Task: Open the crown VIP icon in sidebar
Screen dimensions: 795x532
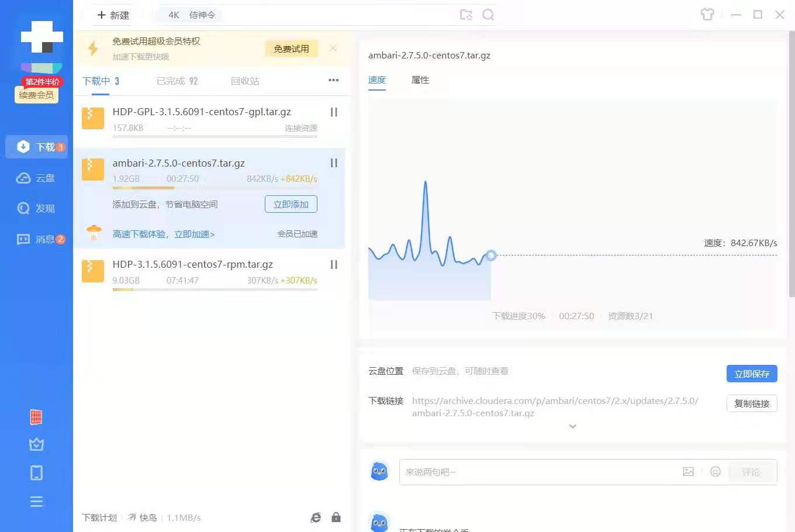Action: pos(36,444)
